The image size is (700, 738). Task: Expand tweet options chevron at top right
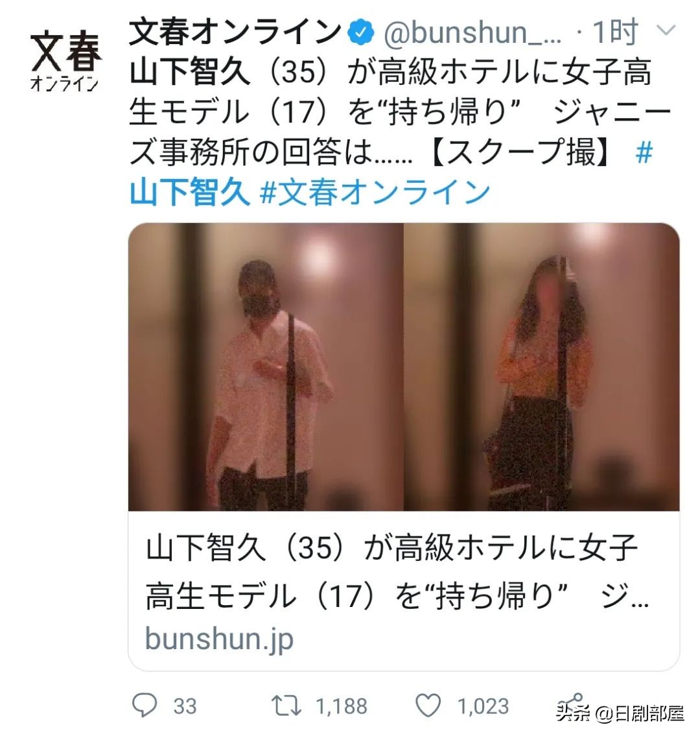click(x=666, y=30)
